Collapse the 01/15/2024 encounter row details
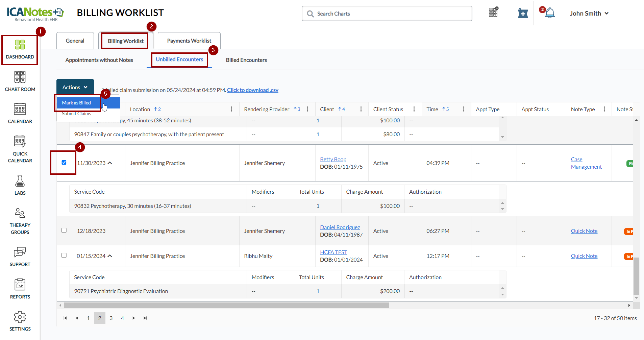644x340 pixels. 110,256
